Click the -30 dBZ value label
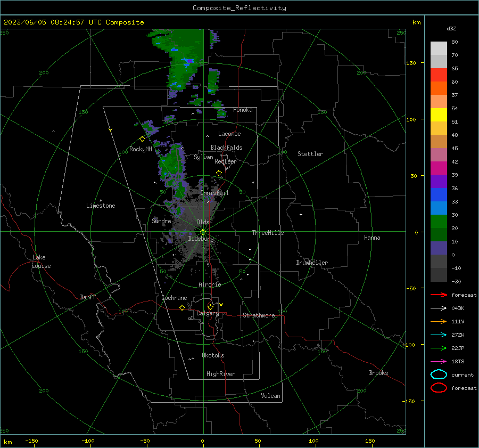479x448 pixels. pyautogui.click(x=456, y=281)
